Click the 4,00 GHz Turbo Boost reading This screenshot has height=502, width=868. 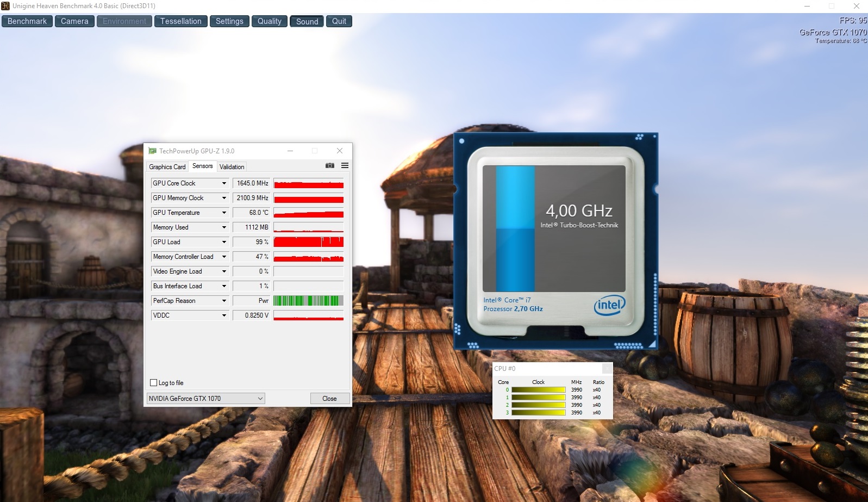click(x=579, y=210)
